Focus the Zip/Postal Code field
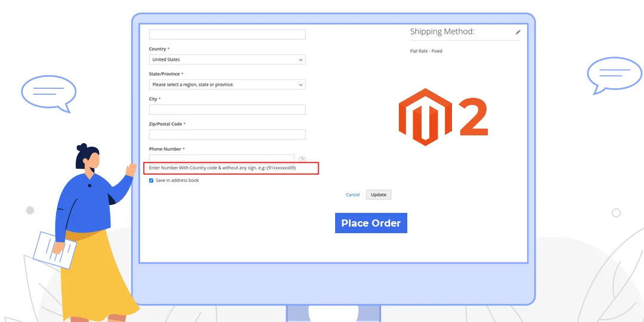Viewport: 644px width, 322px height. (x=227, y=135)
